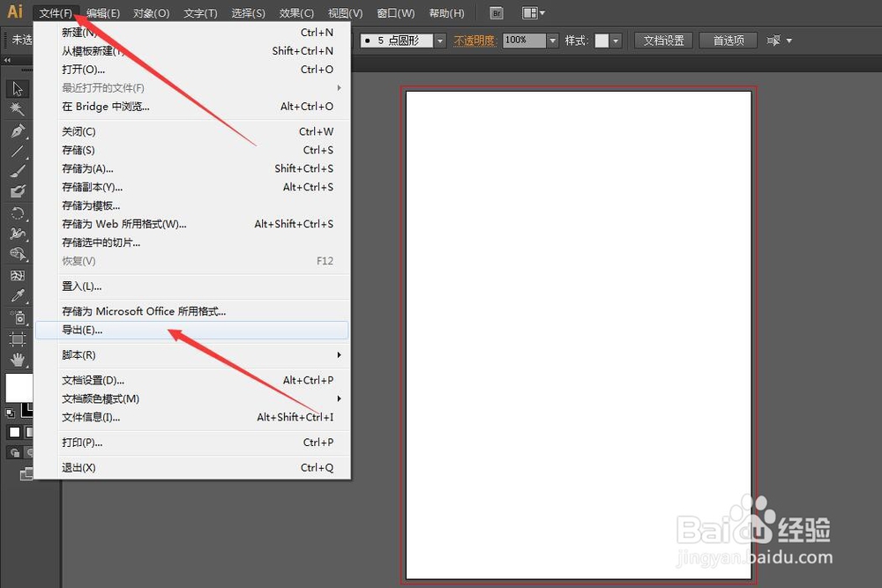Grab the Hand tool
Image resolution: width=882 pixels, height=588 pixels.
(x=18, y=360)
